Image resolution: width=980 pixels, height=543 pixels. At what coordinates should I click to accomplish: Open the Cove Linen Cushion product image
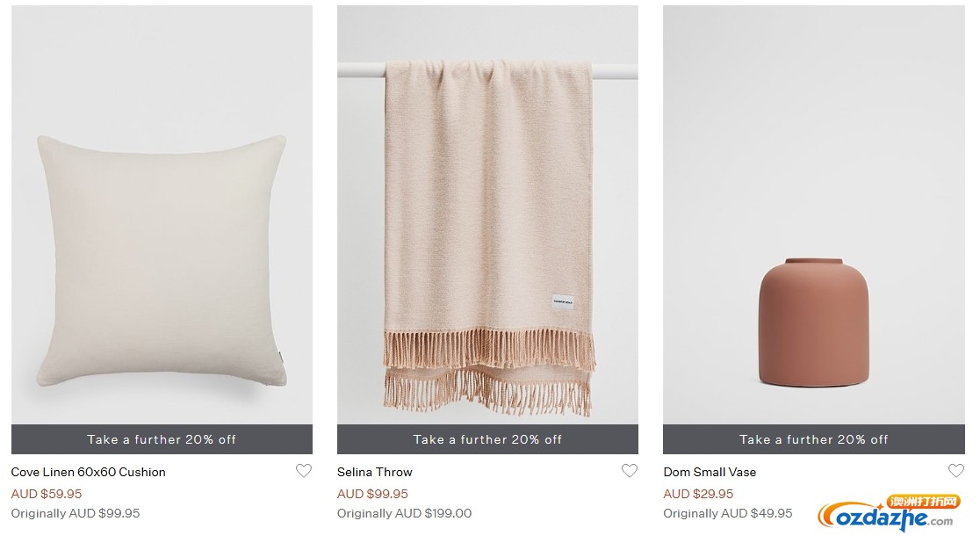162,214
